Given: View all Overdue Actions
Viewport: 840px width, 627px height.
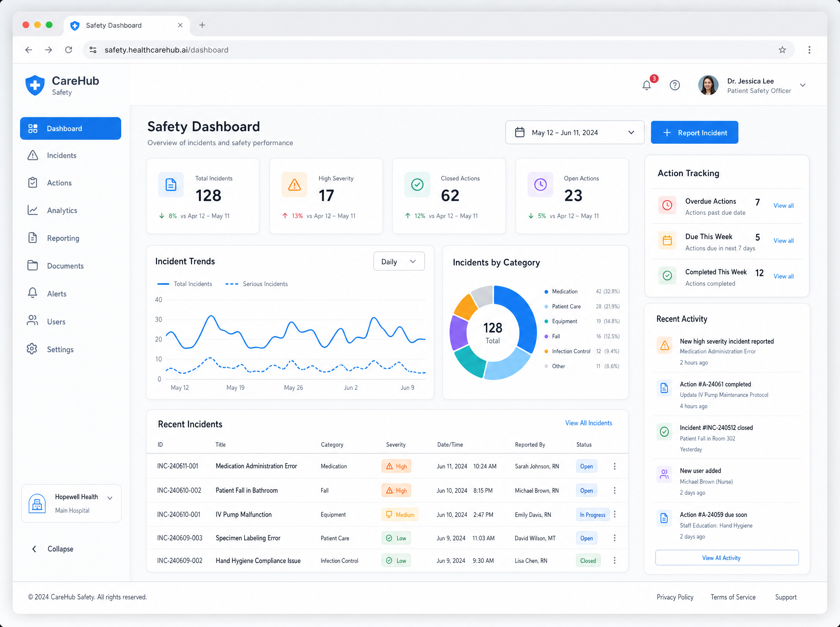Looking at the screenshot, I should (x=784, y=205).
